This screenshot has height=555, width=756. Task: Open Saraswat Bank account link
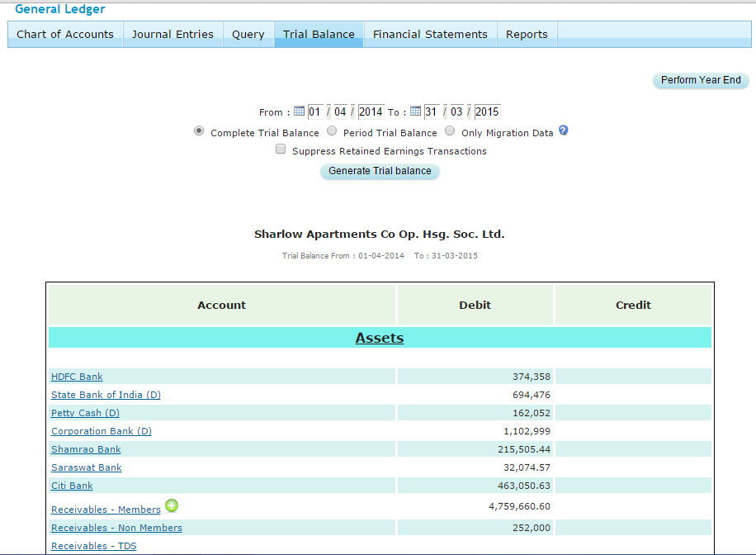[87, 467]
